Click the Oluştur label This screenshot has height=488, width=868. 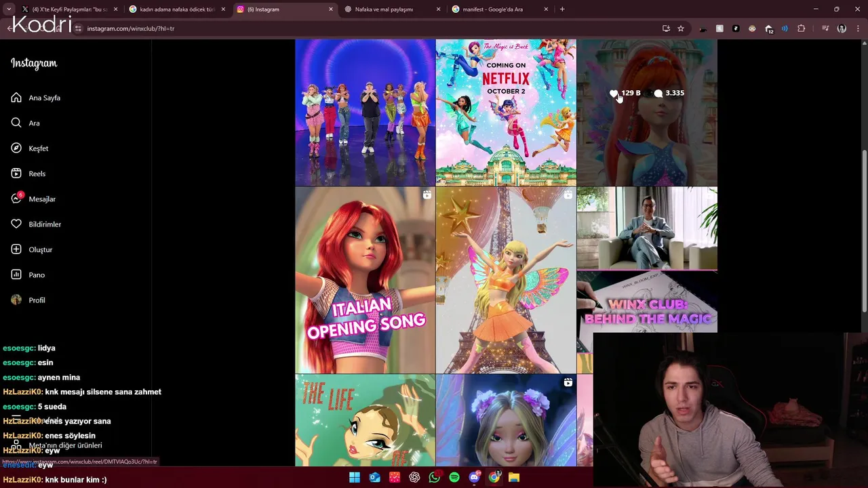[40, 249]
